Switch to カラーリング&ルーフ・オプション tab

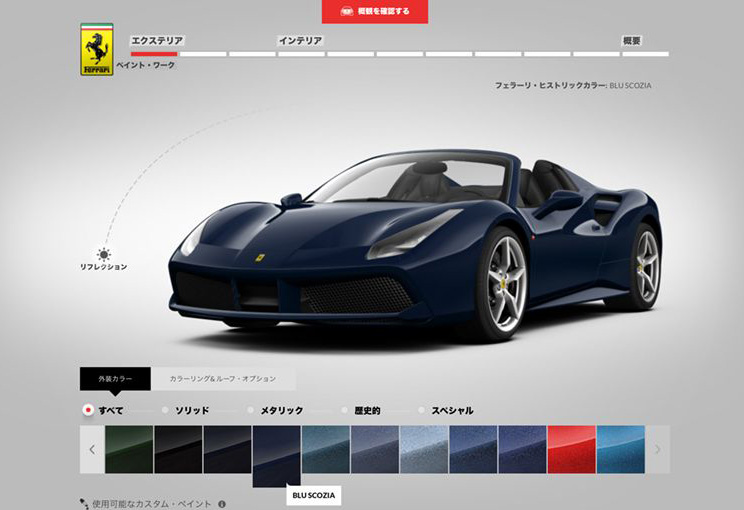[x=224, y=379]
